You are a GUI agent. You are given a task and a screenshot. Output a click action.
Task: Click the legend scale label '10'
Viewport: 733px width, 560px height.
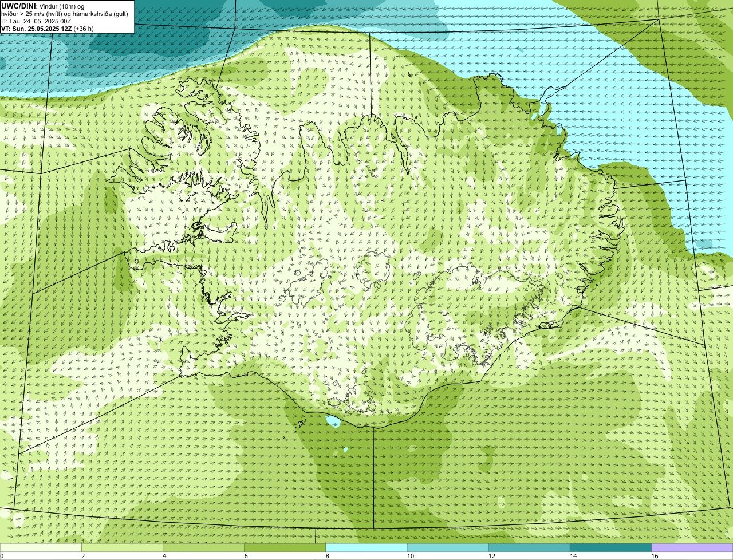click(x=410, y=556)
